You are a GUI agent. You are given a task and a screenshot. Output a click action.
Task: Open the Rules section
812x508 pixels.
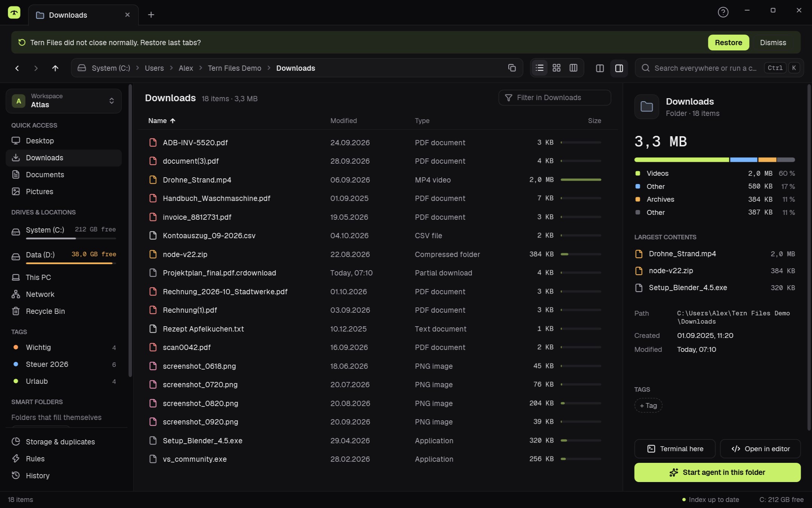[x=64, y=459]
